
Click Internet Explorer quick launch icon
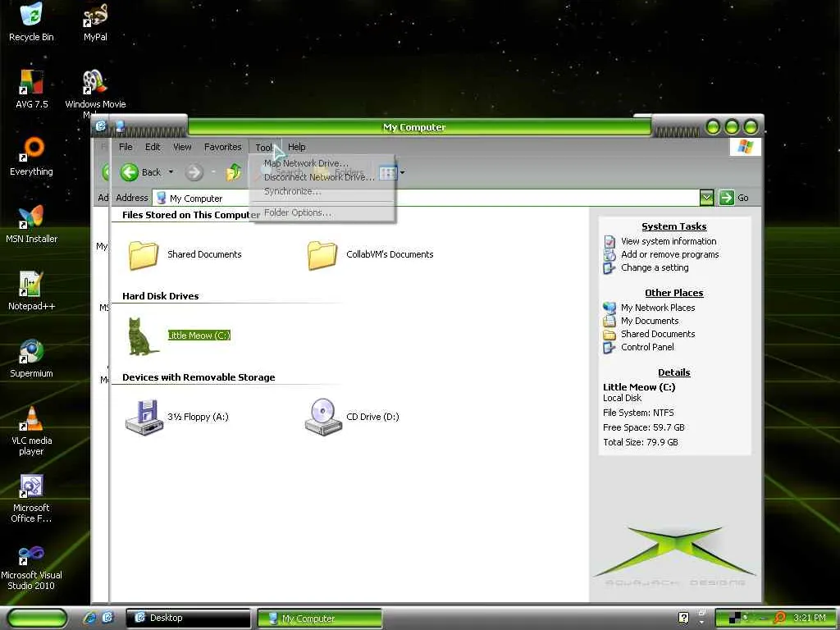tap(89, 618)
